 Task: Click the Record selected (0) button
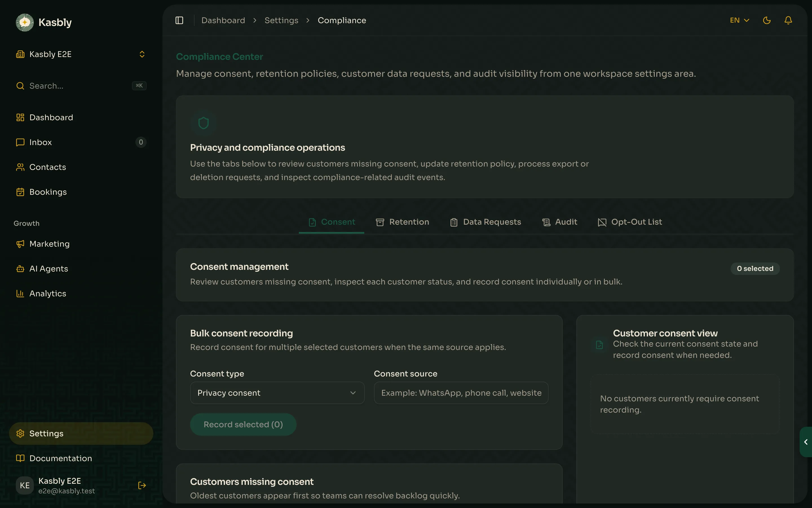coord(243,425)
